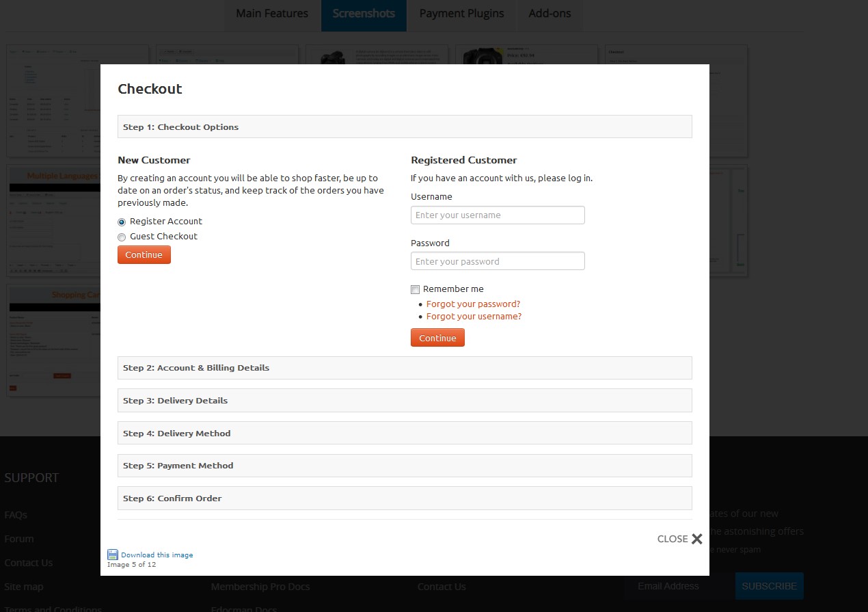Click the floppy disk download icon
The height and width of the screenshot is (612, 868).
(113, 555)
